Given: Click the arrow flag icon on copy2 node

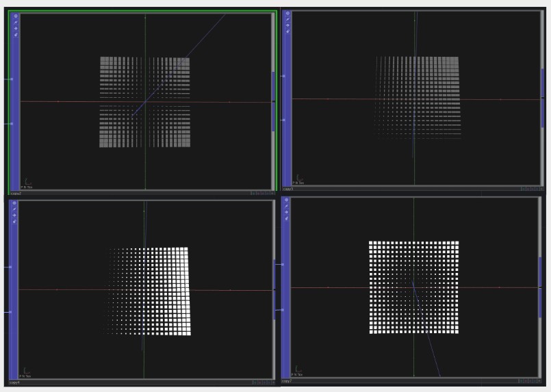Looking at the screenshot, I should tap(16, 28).
